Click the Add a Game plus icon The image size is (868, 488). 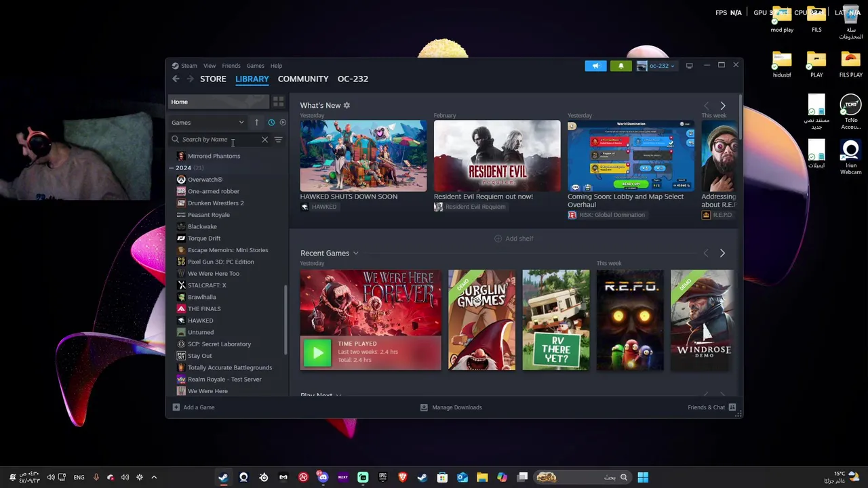tap(176, 407)
